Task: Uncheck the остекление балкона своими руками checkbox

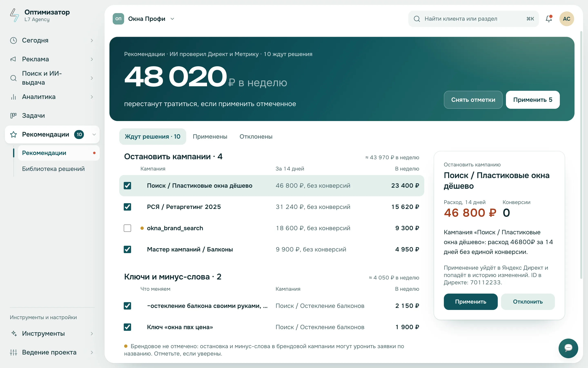Action: pyautogui.click(x=127, y=306)
